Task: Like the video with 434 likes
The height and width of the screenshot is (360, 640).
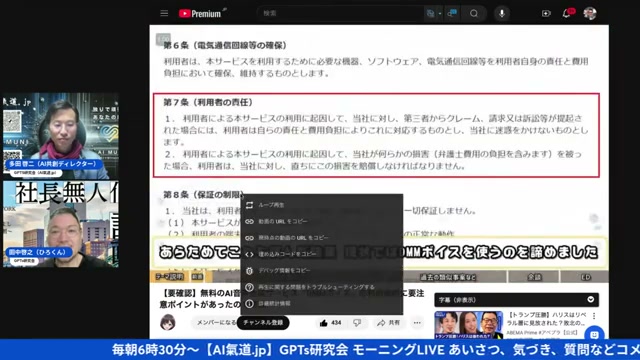Action: (x=330, y=323)
